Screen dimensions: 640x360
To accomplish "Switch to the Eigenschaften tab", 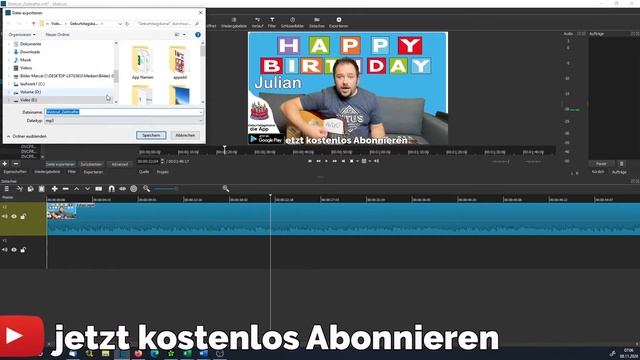I will click(15, 172).
